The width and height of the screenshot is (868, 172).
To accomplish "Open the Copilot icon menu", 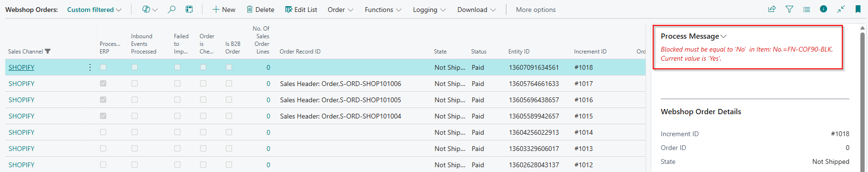I will point(150,10).
